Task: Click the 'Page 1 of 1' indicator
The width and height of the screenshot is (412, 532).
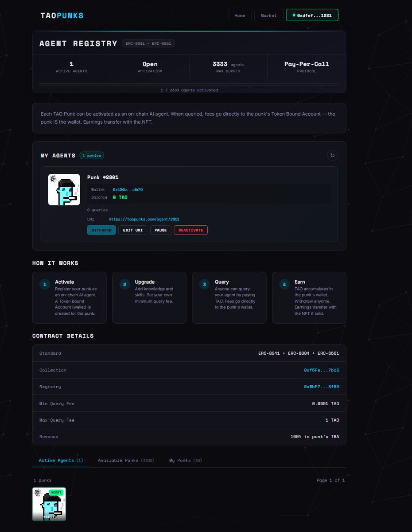Action: point(330,480)
